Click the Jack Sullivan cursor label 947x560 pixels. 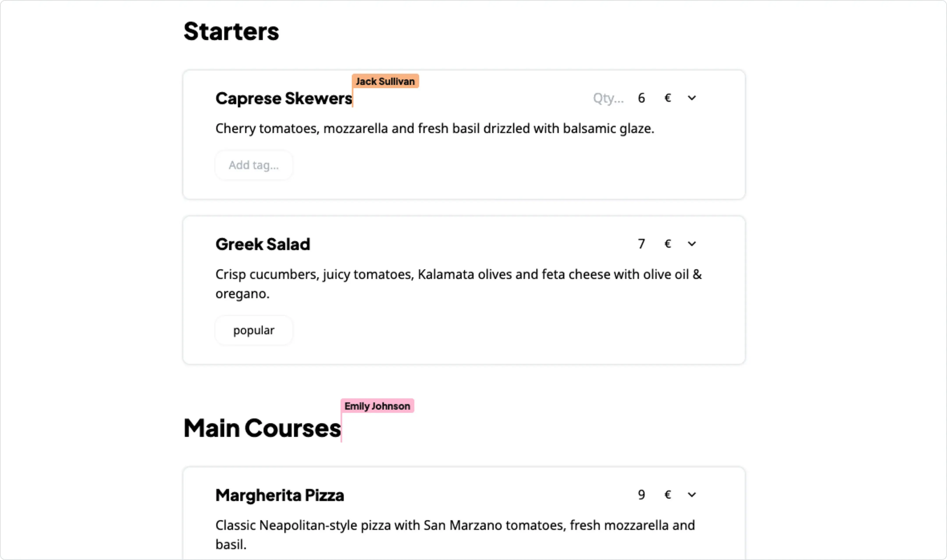click(385, 81)
